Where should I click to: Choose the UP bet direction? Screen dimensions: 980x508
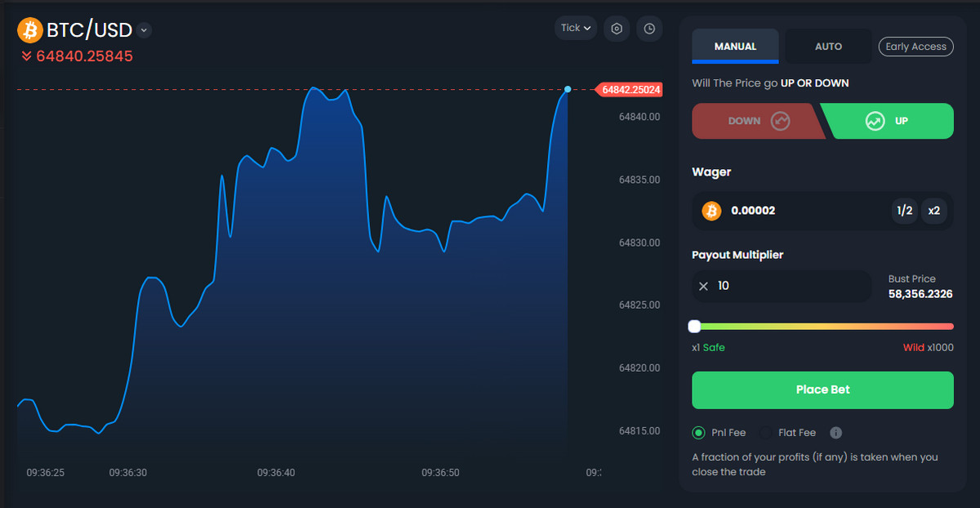click(x=889, y=121)
